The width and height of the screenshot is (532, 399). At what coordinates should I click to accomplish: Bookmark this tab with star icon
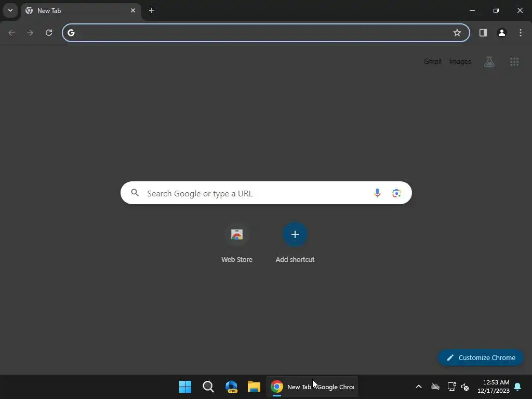(x=457, y=33)
